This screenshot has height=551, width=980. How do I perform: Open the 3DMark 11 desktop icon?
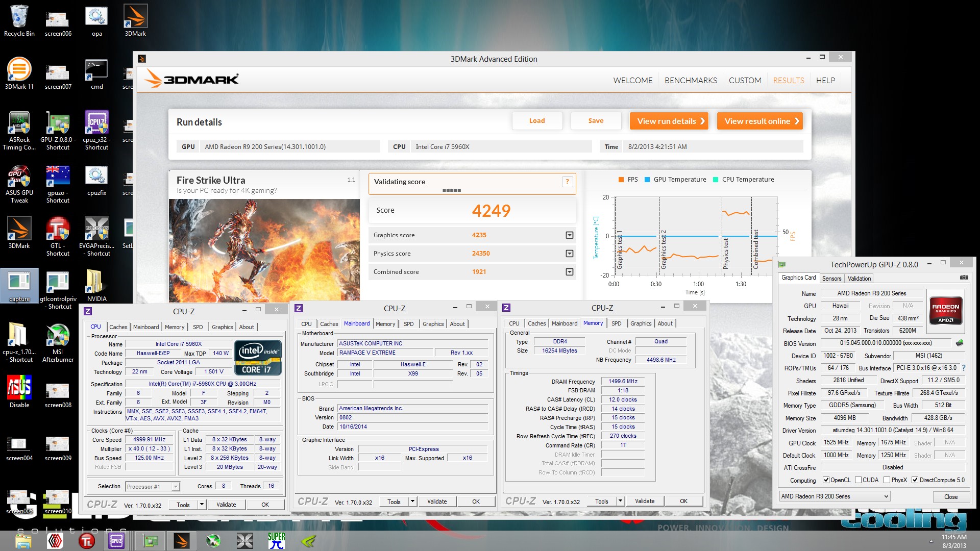19,73
